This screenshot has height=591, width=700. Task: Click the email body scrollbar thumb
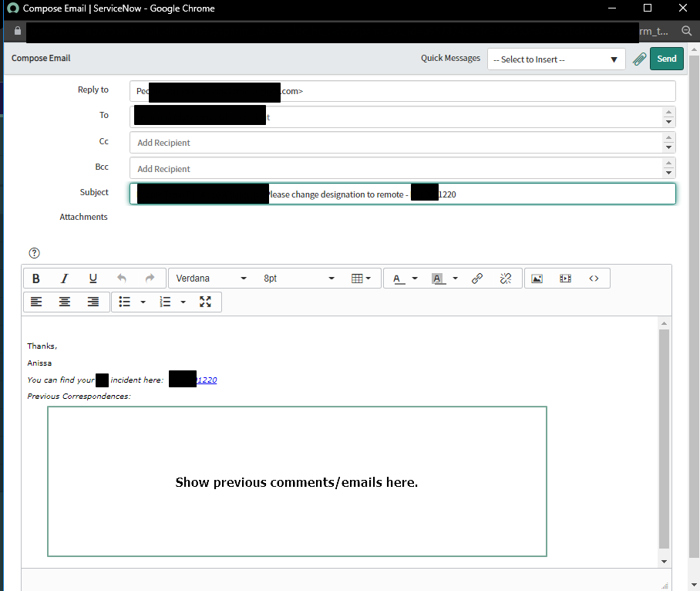click(664, 439)
